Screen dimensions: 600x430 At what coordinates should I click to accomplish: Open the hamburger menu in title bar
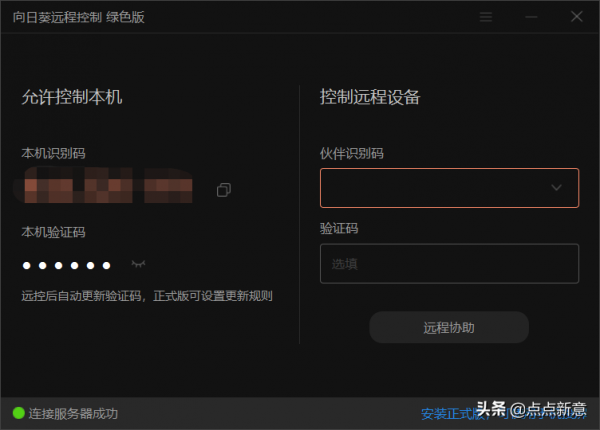486,17
